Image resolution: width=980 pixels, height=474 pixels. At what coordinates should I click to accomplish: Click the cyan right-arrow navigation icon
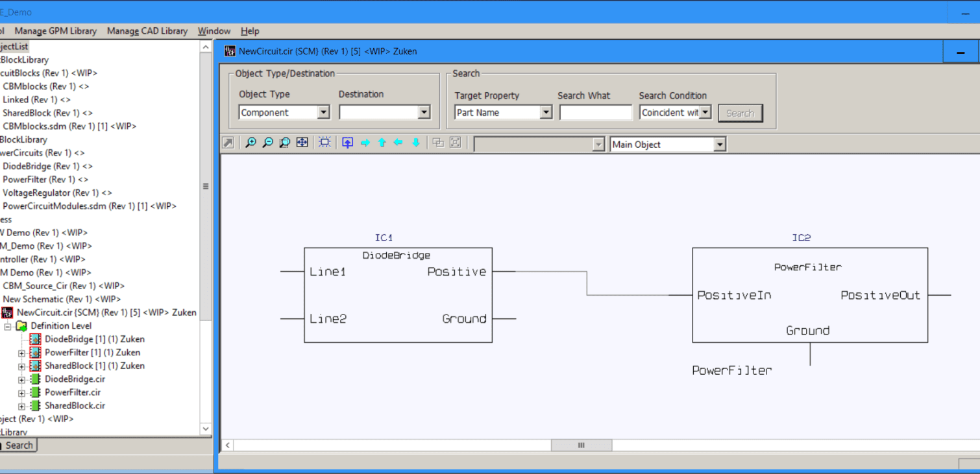click(365, 142)
